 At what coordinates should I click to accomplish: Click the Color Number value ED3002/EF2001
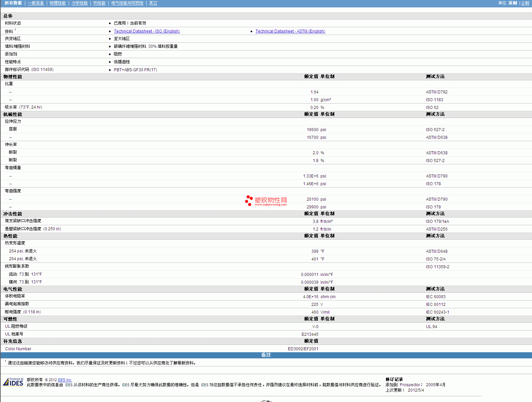pyautogui.click(x=303, y=349)
